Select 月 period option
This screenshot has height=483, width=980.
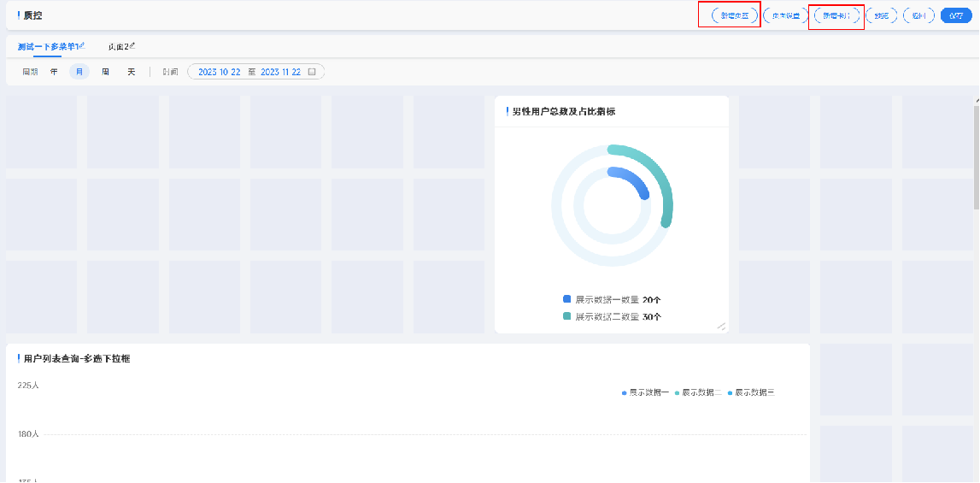point(79,72)
